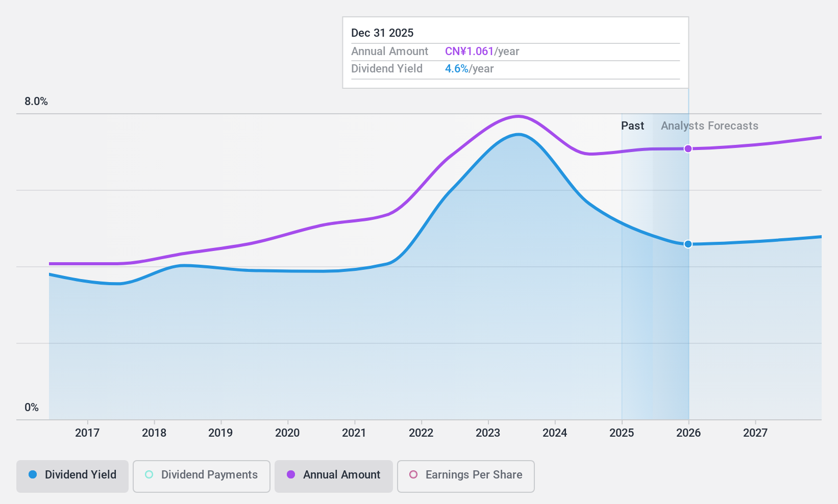838x504 pixels.
Task: Click the 2027 x-axis label
Action: tap(755, 433)
